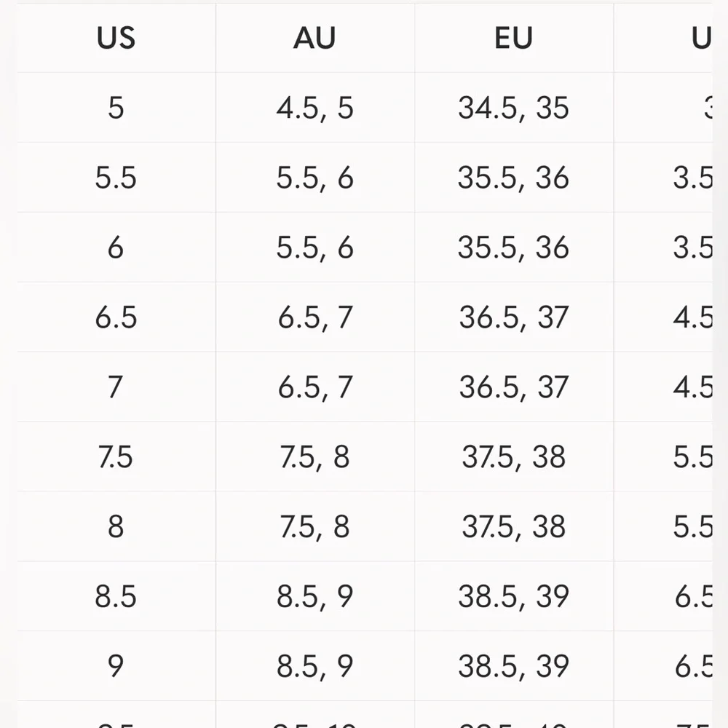Select EU sizes in the US 7.5 row

pos(513,457)
